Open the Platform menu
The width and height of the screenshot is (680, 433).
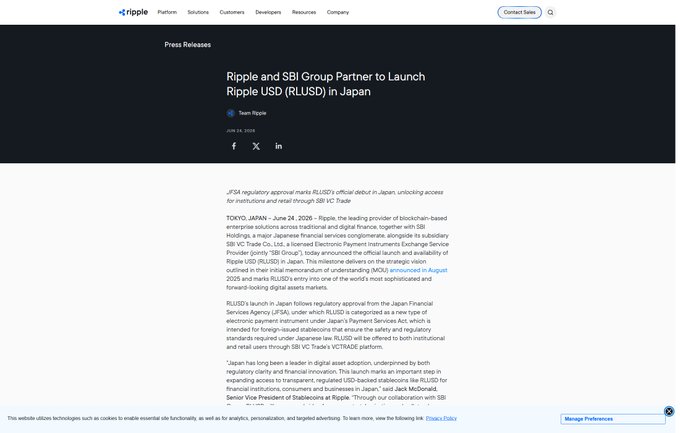tap(167, 12)
